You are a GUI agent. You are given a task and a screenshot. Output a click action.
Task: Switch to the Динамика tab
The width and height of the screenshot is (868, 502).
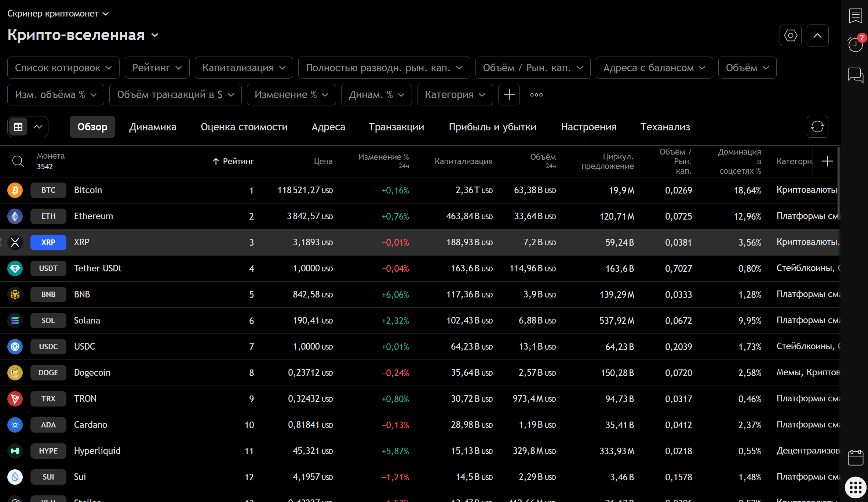(153, 127)
